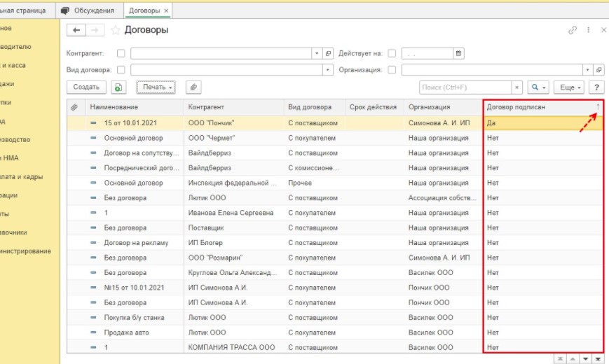Enable the Контрагент filter checkbox
Screen dimensions: 609x364
[121, 53]
